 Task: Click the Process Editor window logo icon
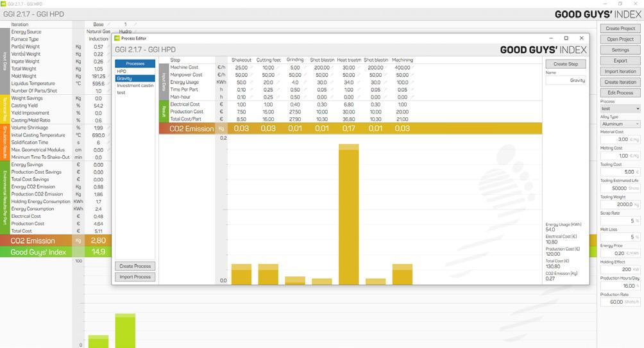[117, 38]
